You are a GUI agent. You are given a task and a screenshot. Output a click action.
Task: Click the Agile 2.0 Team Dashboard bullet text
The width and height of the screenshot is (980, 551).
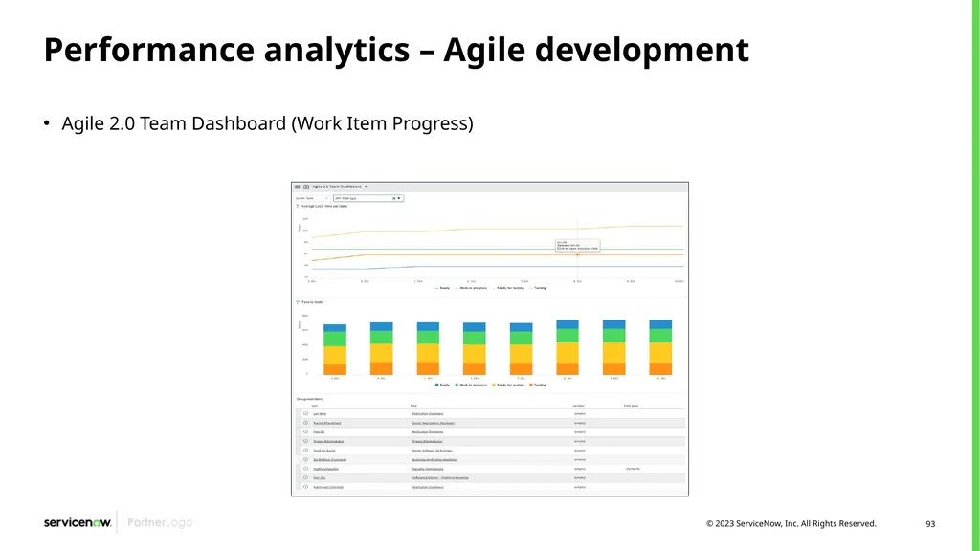tap(268, 123)
